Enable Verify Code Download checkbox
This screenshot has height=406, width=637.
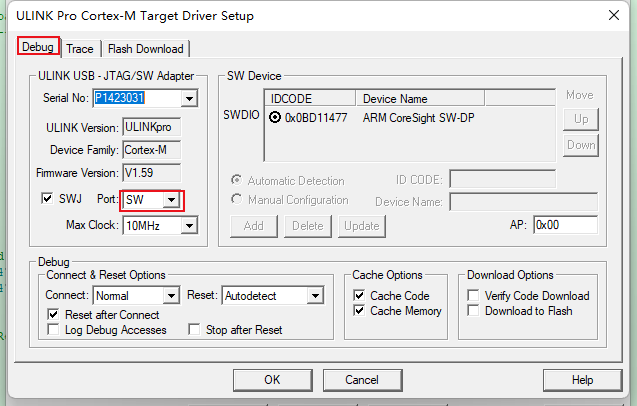(x=475, y=296)
